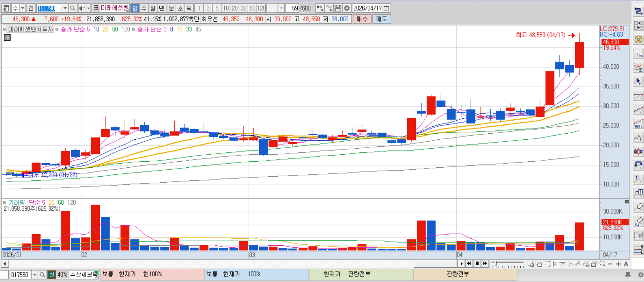Image resolution: width=644 pixels, height=282 pixels.
Task: Switch to 월 (monthly) period
Action: coord(153,8)
